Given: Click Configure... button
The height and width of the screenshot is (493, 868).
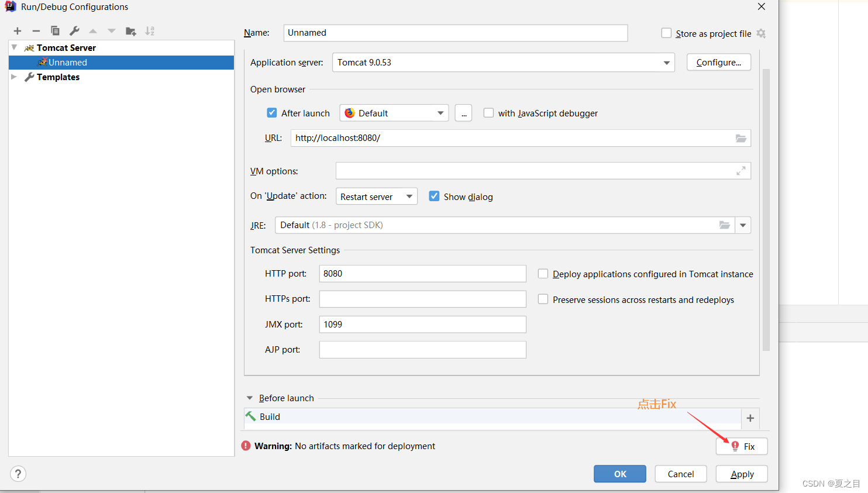Looking at the screenshot, I should [x=719, y=63].
